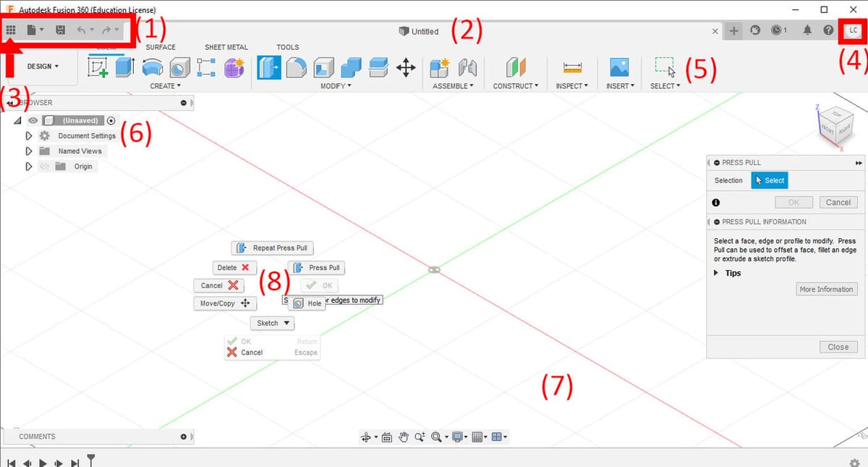Click the Select tool dashed-box icon
This screenshot has width=868, height=467.
tap(665, 67)
